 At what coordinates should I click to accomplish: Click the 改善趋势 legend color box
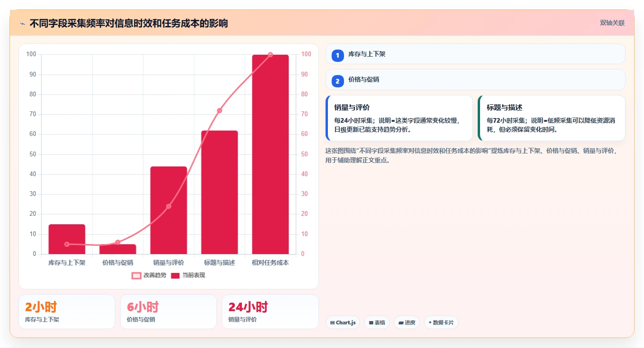pyautogui.click(x=136, y=275)
